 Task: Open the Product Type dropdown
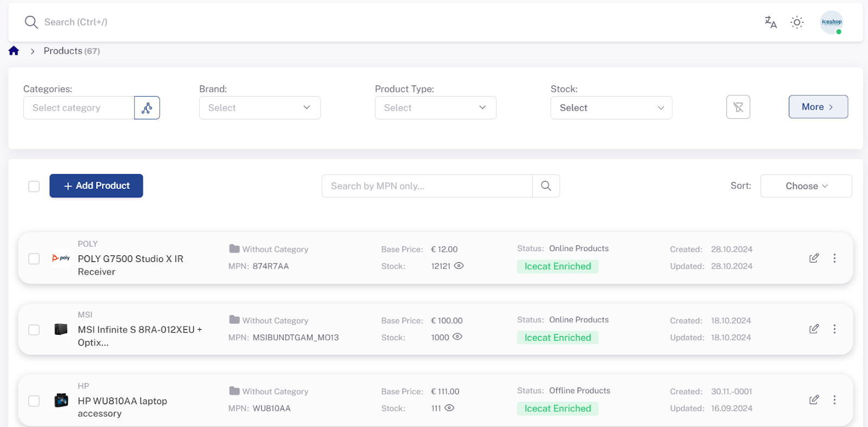tap(436, 108)
